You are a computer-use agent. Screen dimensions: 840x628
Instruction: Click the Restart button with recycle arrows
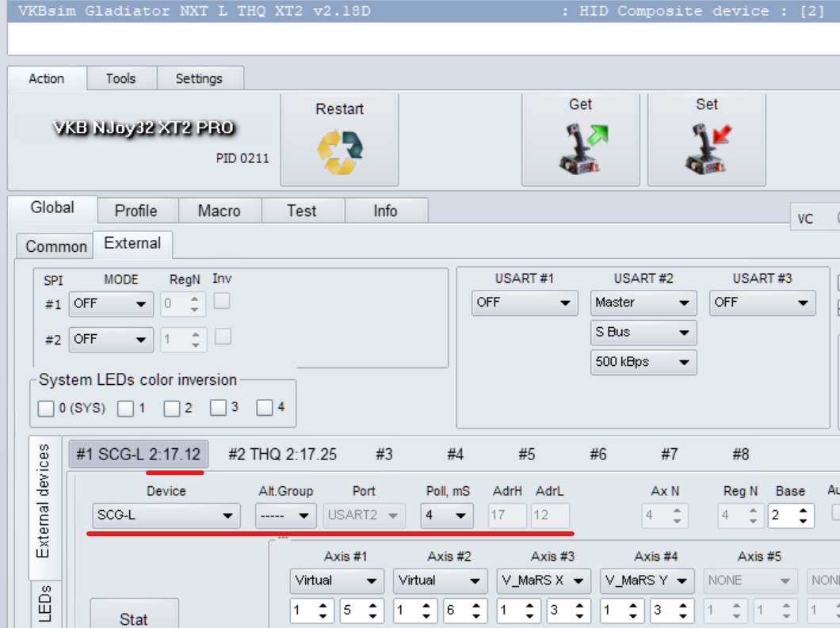pos(340,140)
